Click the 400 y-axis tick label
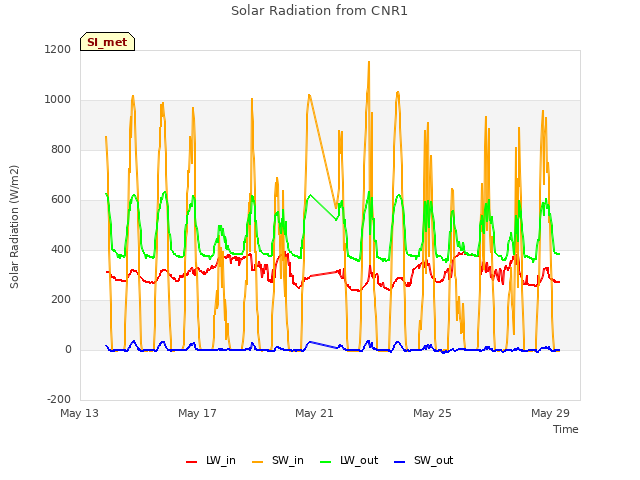This screenshot has height=480, width=640. coord(61,249)
